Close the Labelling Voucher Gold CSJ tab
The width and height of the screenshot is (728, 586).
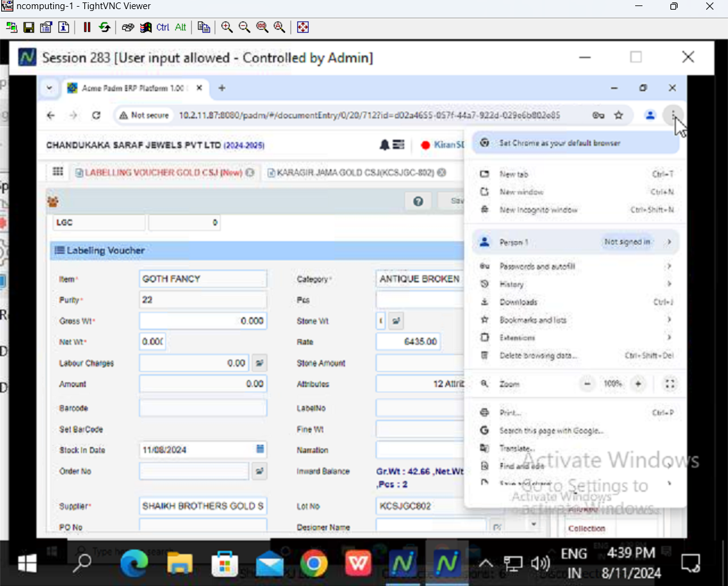click(249, 173)
